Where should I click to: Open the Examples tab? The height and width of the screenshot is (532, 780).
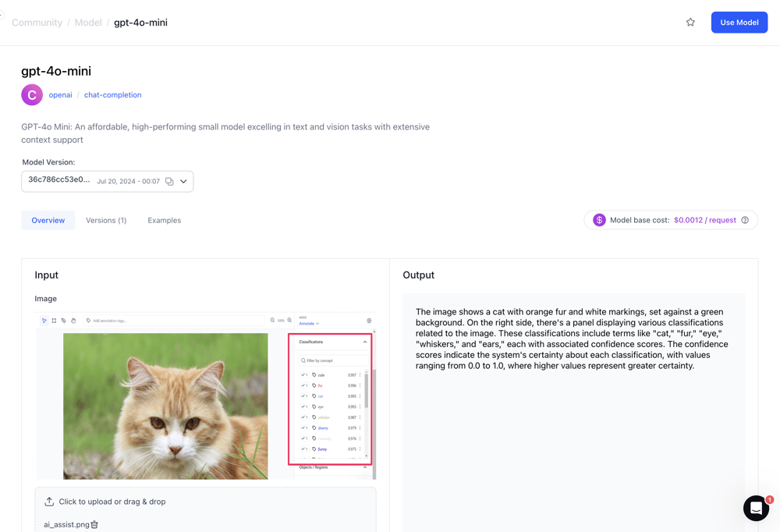(x=164, y=220)
